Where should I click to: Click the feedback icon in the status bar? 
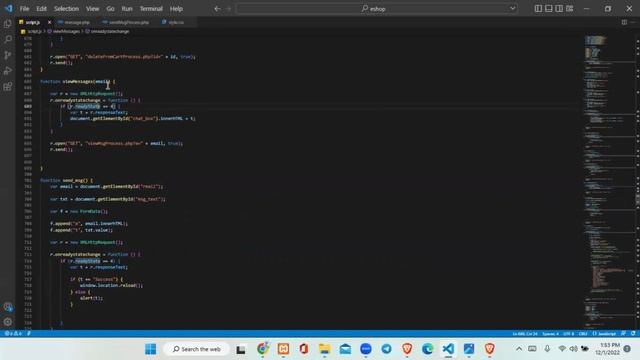[x=623, y=333]
